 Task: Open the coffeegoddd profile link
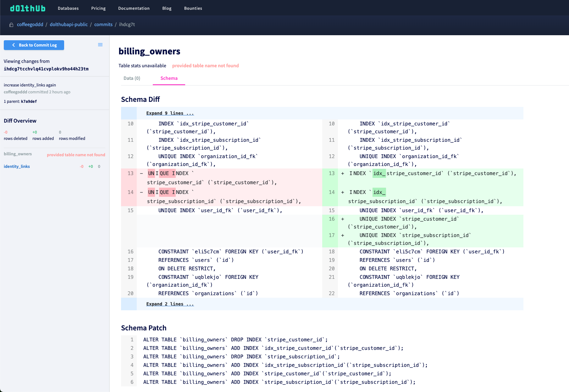pos(30,24)
